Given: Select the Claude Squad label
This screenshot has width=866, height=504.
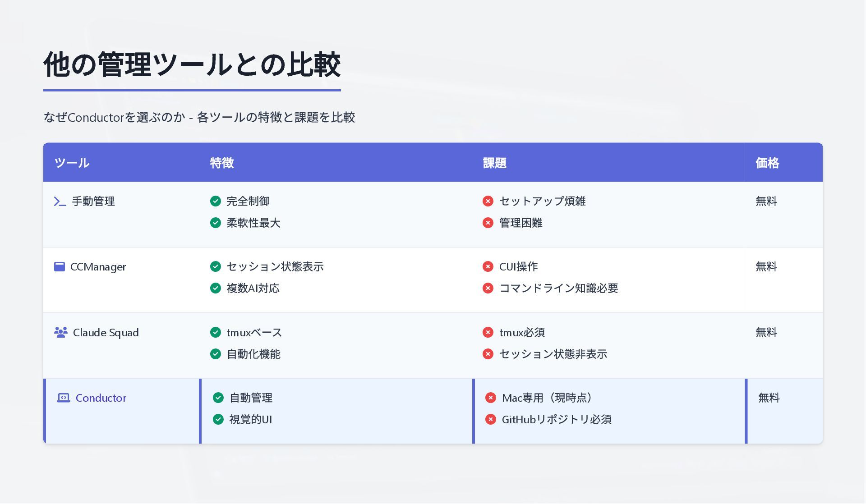Looking at the screenshot, I should (x=106, y=333).
